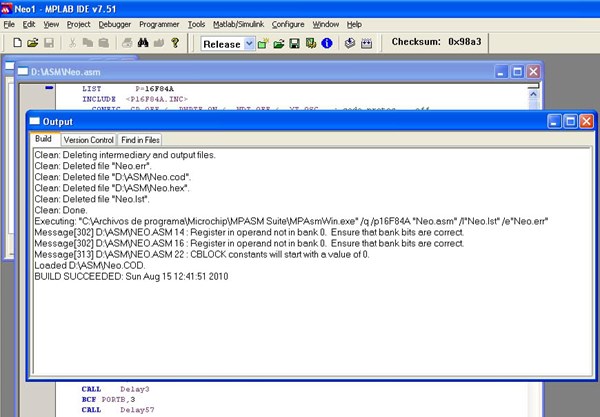Viewport: 600px width, 417px height.
Task: Click the Neo.asm editor scroll-up arrow
Action: pos(533,94)
